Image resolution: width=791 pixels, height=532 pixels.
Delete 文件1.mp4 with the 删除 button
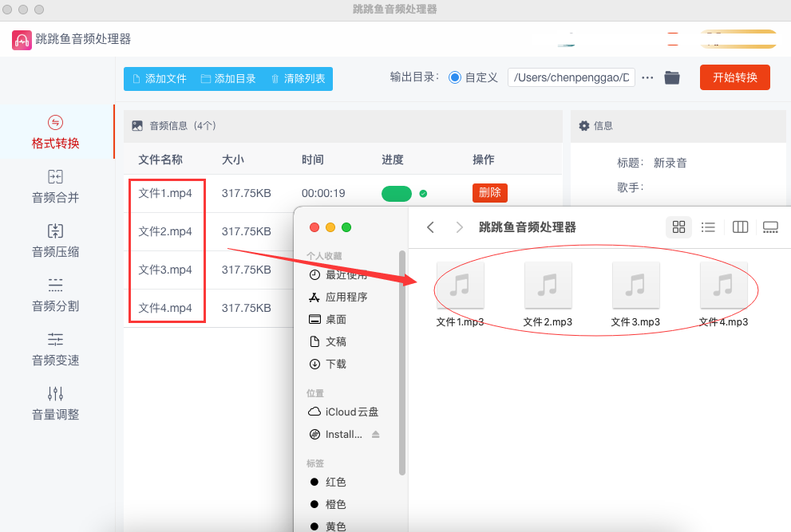[x=489, y=193]
